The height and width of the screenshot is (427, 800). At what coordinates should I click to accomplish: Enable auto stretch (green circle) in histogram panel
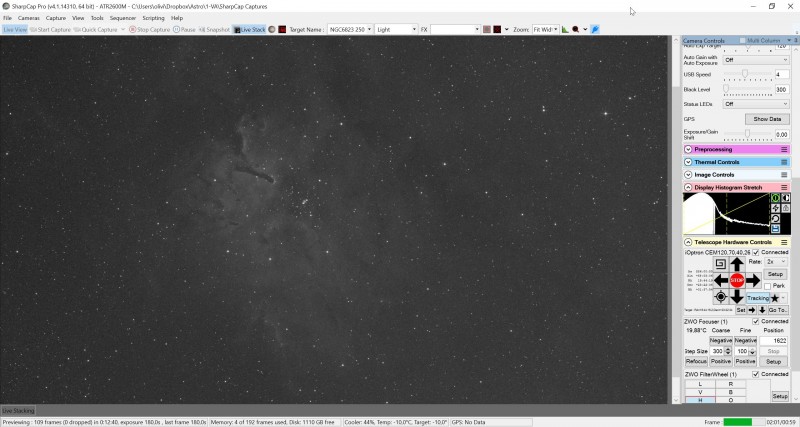pyautogui.click(x=776, y=197)
